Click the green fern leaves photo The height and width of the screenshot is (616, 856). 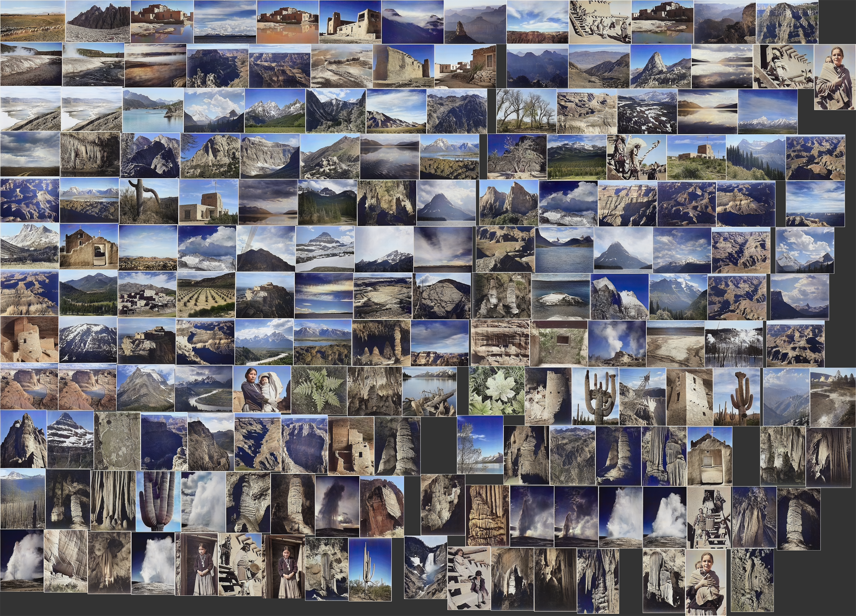319,391
